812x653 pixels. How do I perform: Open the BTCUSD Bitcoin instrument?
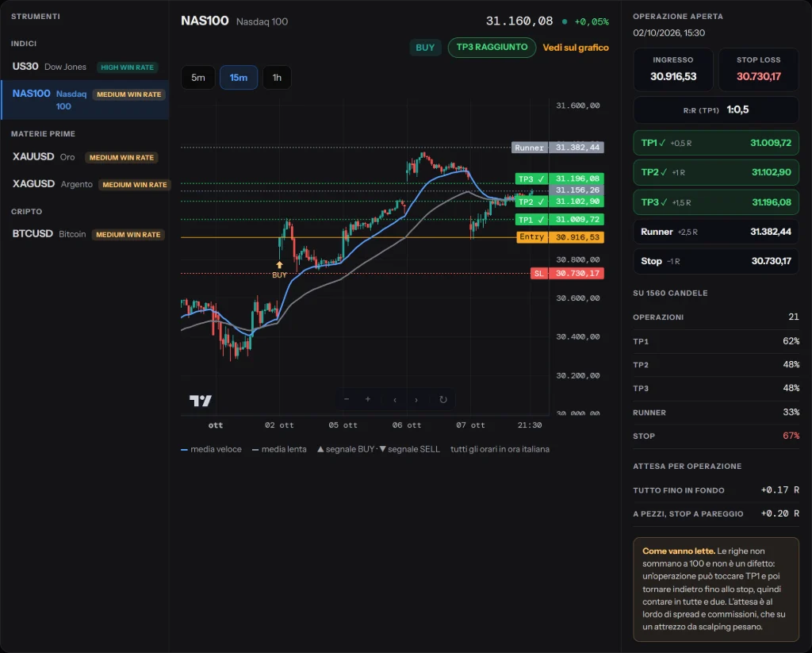coord(85,234)
